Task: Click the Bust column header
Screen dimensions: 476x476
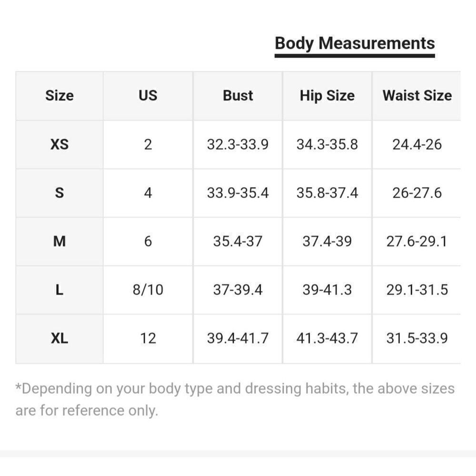Action: (x=238, y=96)
